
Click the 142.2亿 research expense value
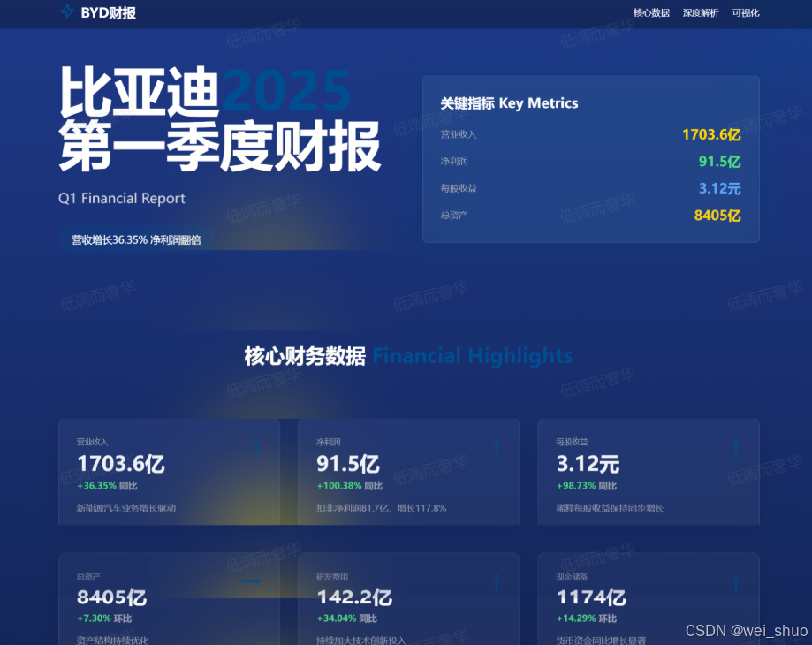pos(354,598)
